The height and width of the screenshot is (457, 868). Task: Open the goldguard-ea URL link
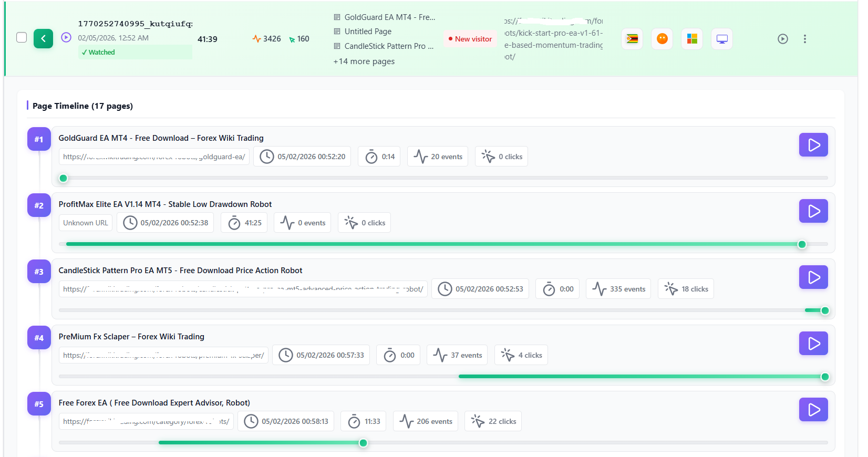tap(154, 157)
